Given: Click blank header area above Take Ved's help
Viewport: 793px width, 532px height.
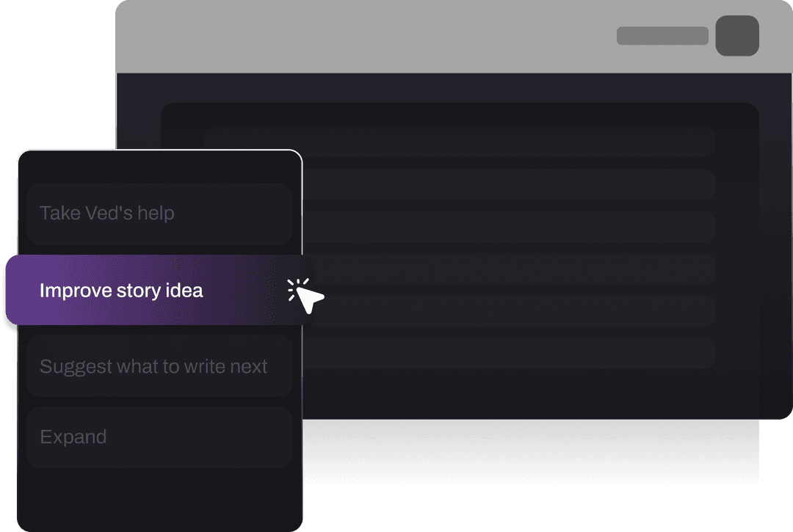Looking at the screenshot, I should (160, 167).
